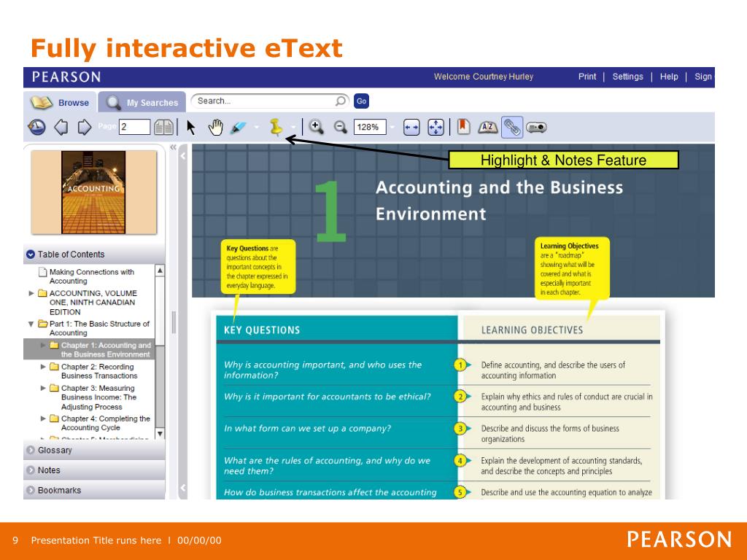Image resolution: width=747 pixels, height=560 pixels.
Task: Open Help from top bar
Action: 669,77
